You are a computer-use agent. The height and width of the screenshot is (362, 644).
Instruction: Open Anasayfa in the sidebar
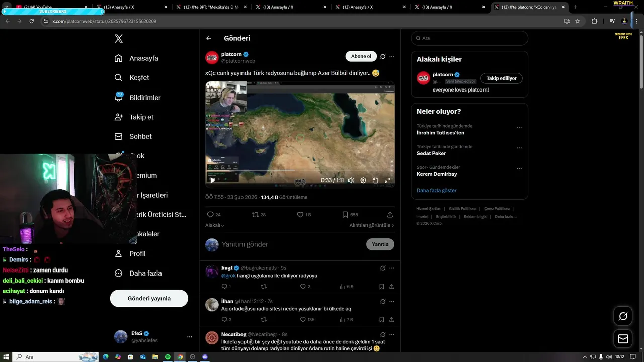tap(136, 58)
